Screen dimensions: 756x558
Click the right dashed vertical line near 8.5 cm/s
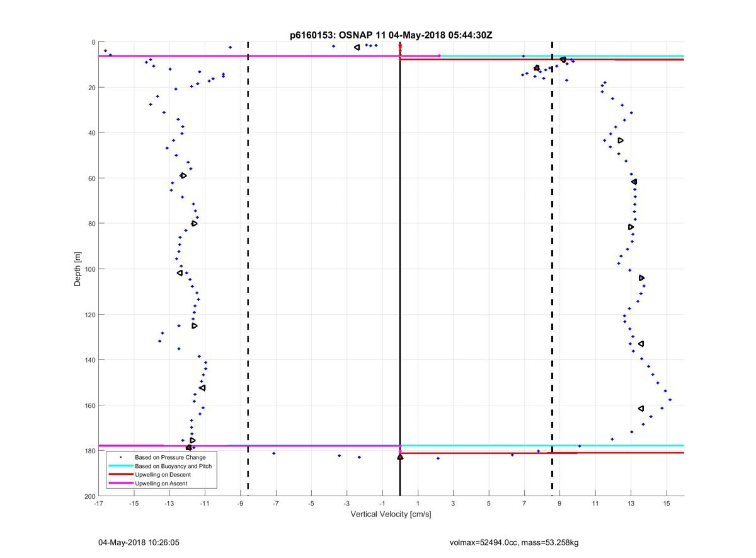pos(552,269)
